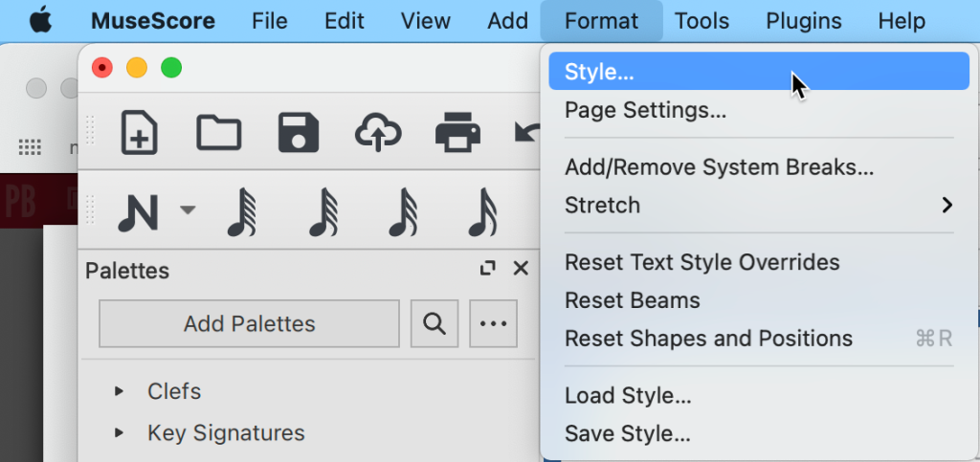
Task: Create a new score with New icon
Action: [x=139, y=132]
